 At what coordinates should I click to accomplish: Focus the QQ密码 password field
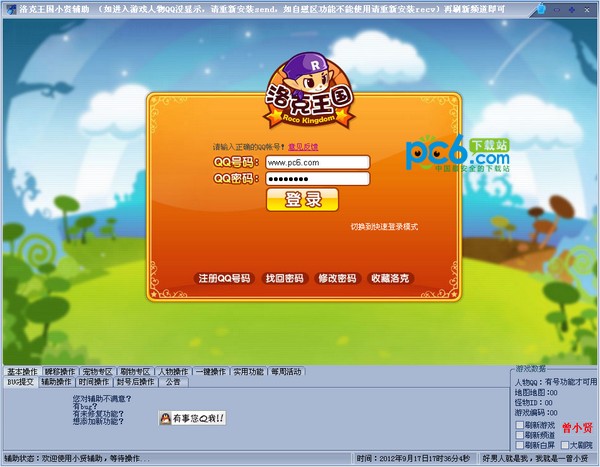click(x=318, y=179)
